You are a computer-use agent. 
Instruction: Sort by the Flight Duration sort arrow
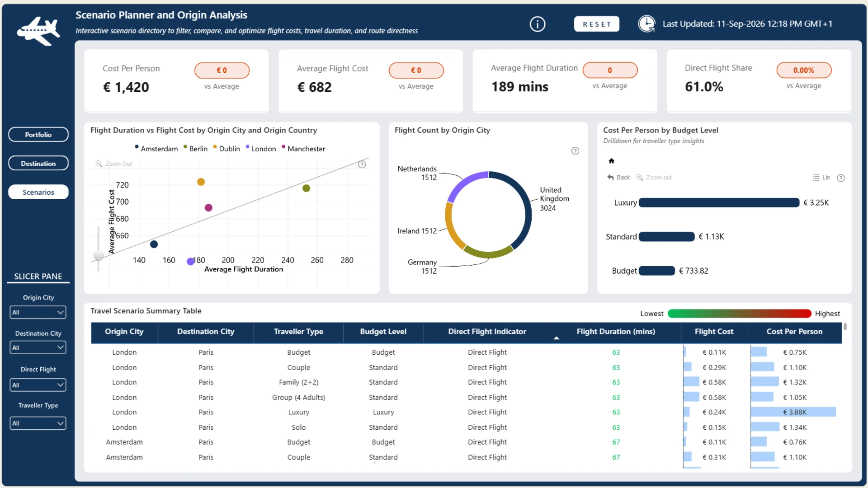(557, 338)
